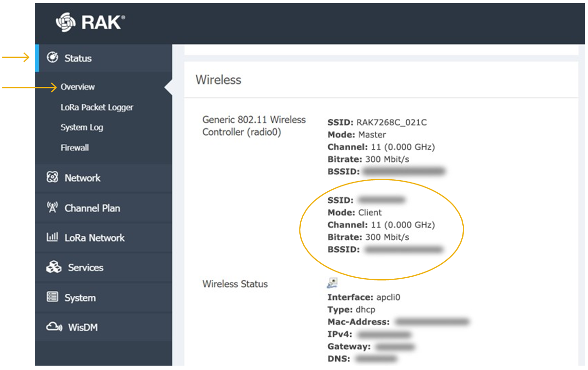Click the Channel Plan antenna icon

[x=52, y=208]
